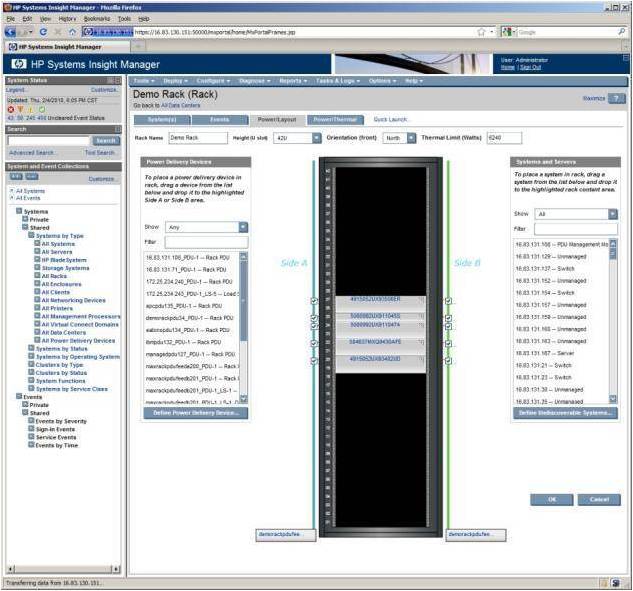Click the search magnifier icon in browser search box
Screen dimensions: 633x591
coord(621,31)
